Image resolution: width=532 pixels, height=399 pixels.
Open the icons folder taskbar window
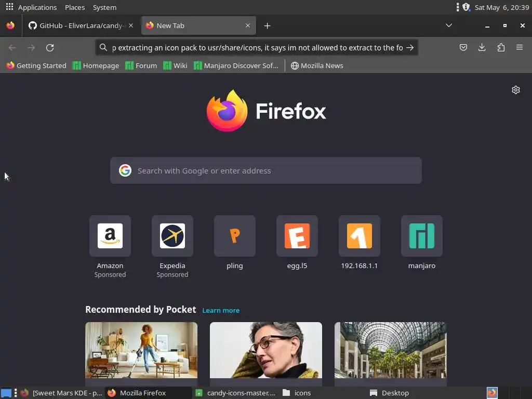tap(323, 393)
